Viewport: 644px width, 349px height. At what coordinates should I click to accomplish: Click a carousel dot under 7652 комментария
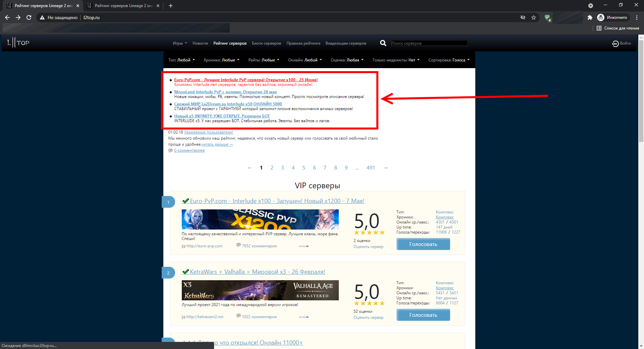click(304, 246)
